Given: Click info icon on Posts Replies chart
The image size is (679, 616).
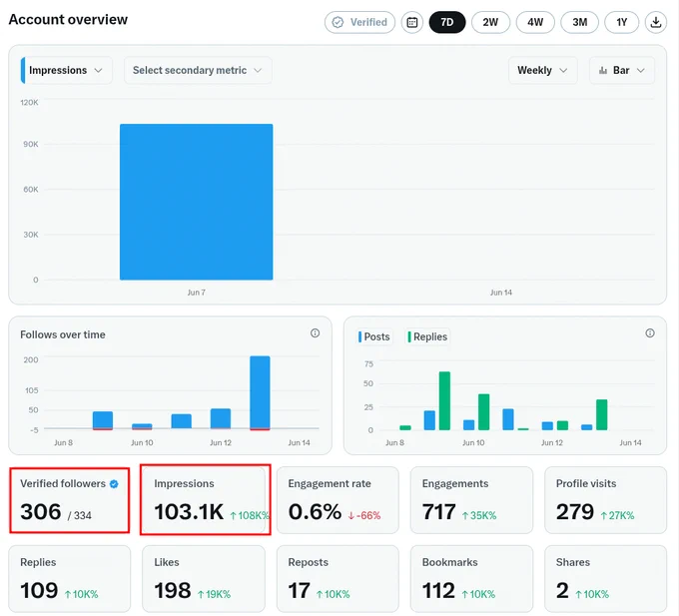Looking at the screenshot, I should click(x=650, y=332).
